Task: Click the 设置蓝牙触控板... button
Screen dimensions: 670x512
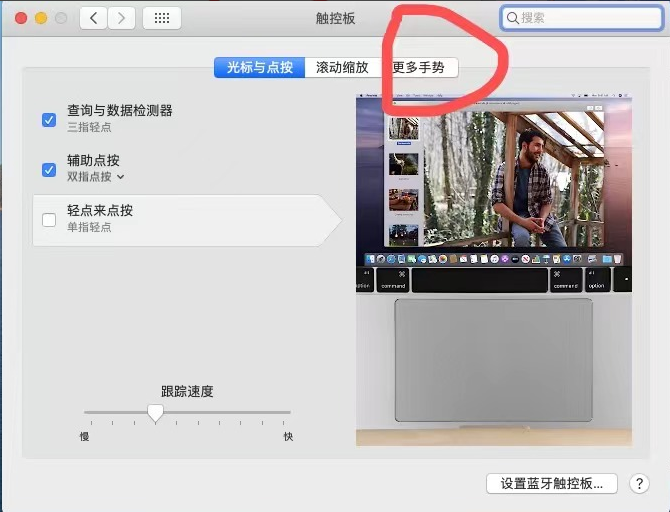Action: coord(552,483)
